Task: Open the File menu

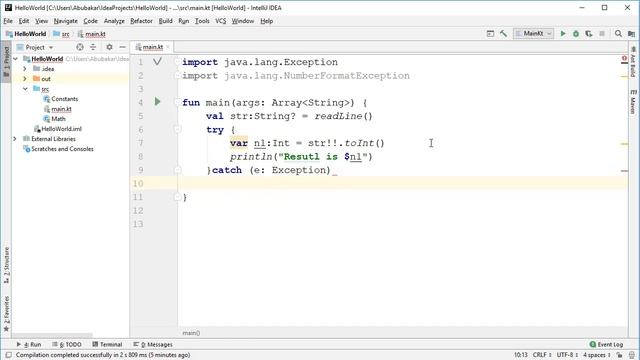Action: point(8,21)
